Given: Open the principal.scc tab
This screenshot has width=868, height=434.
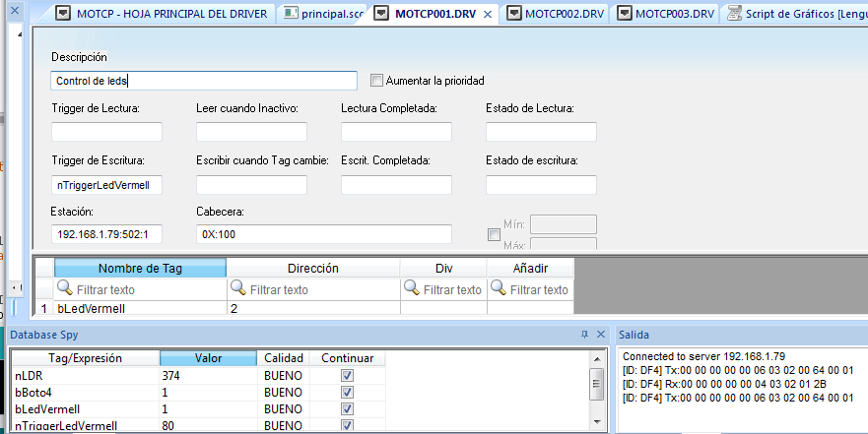Looking at the screenshot, I should 323,13.
